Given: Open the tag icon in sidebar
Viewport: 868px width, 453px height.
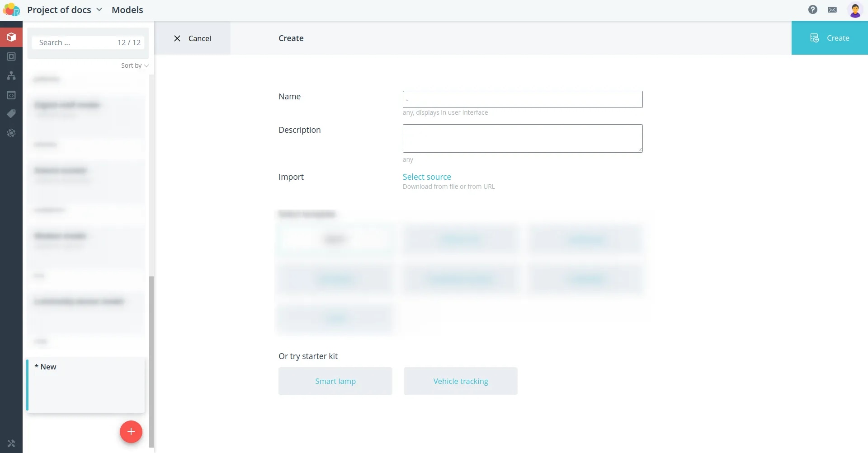Looking at the screenshot, I should [11, 114].
